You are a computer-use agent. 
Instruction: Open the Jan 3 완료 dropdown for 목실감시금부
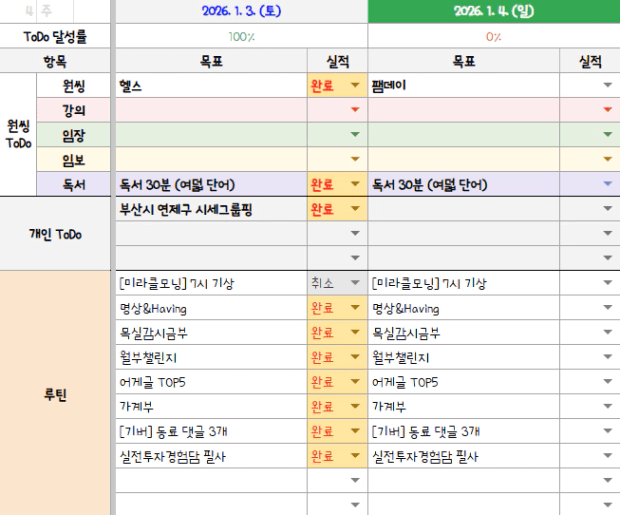click(355, 332)
